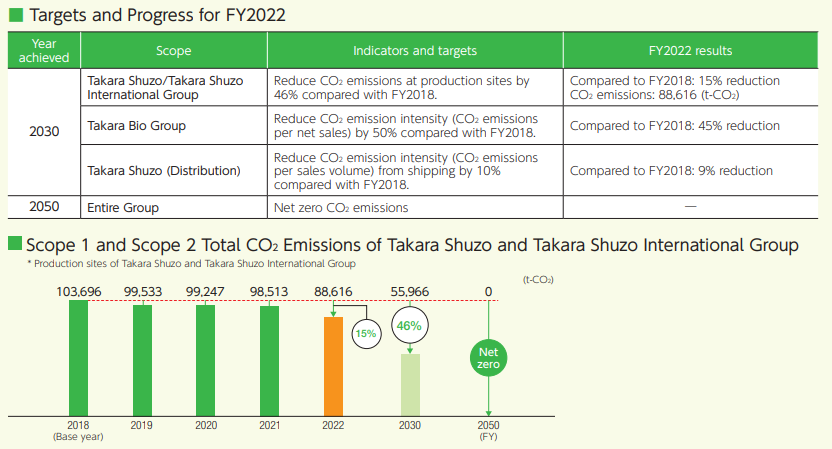Click the 'Indicators and targets' column header
Screen dimensions: 832x449
(x=415, y=50)
